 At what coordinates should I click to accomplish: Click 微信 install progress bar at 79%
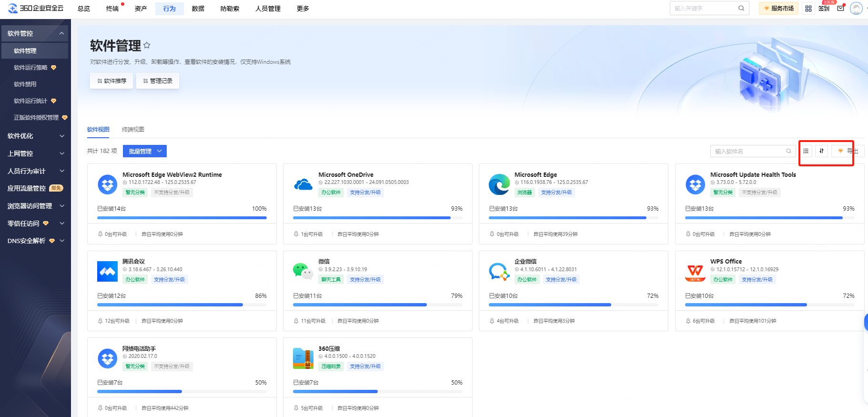(378, 305)
